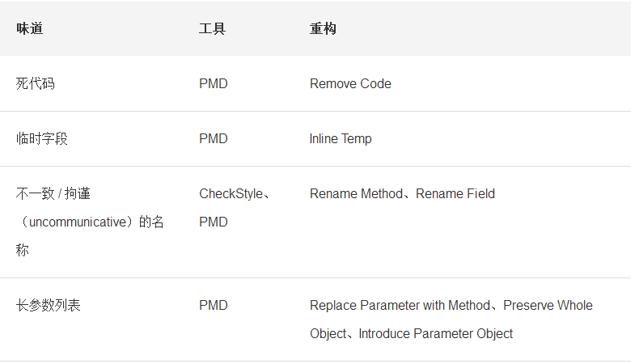
Task: Click the CheckStyle tool name
Action: coord(230,194)
